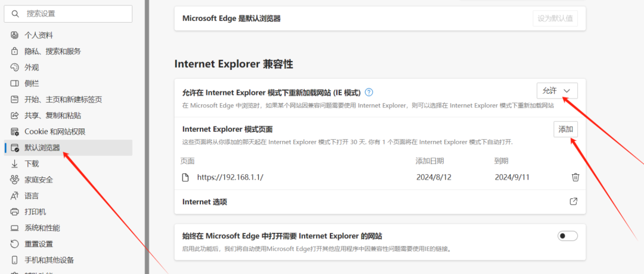Click the 添加日期 column header
This screenshot has width=644, height=274.
[x=429, y=161]
